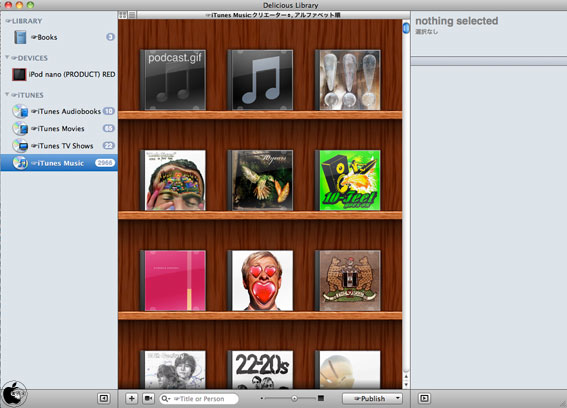The width and height of the screenshot is (567, 408).
Task: Click the red iPod nano icon
Action: [x=19, y=75]
